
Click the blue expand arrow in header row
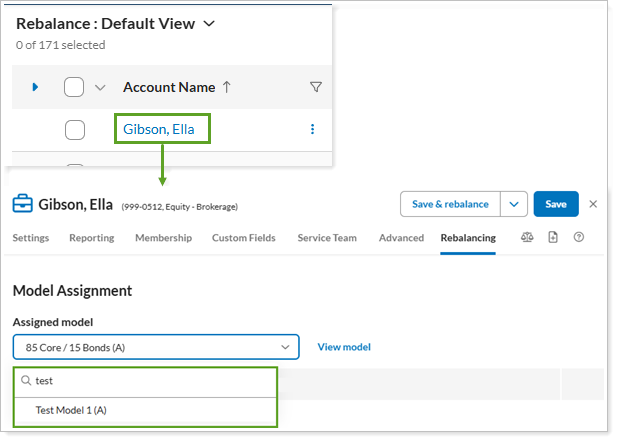(35, 88)
